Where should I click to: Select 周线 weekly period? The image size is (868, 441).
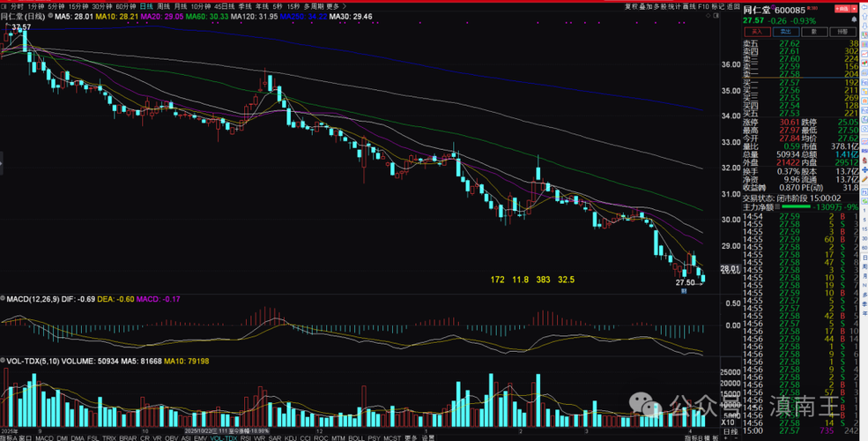(163, 6)
